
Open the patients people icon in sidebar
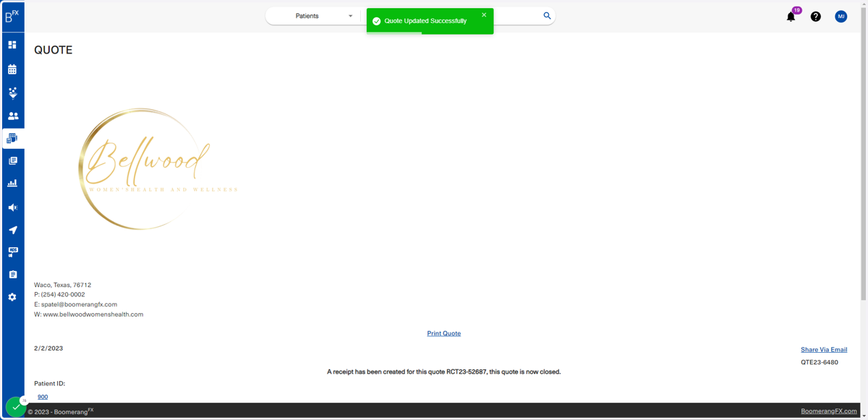click(x=13, y=116)
